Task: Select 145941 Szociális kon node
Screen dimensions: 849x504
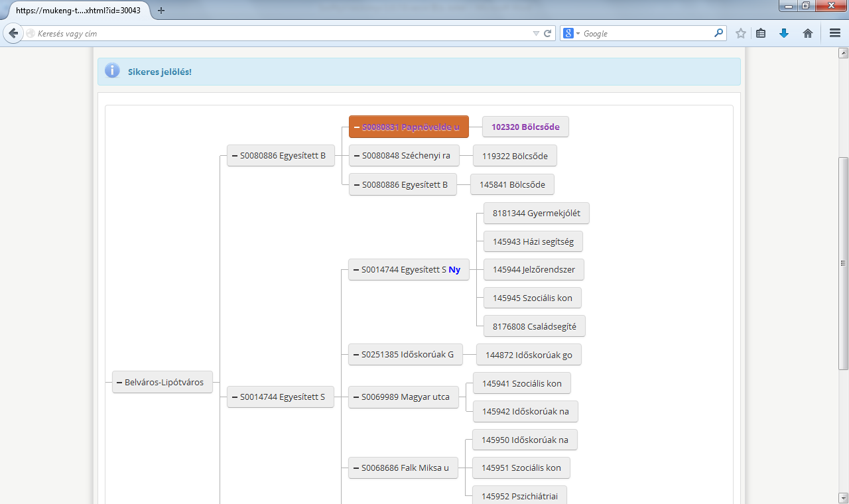Action: [x=522, y=383]
